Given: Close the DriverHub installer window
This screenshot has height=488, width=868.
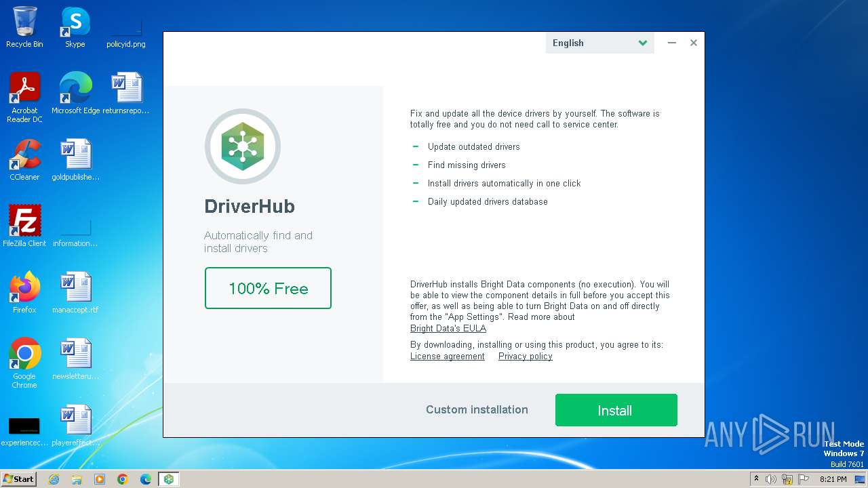Looking at the screenshot, I should [694, 43].
